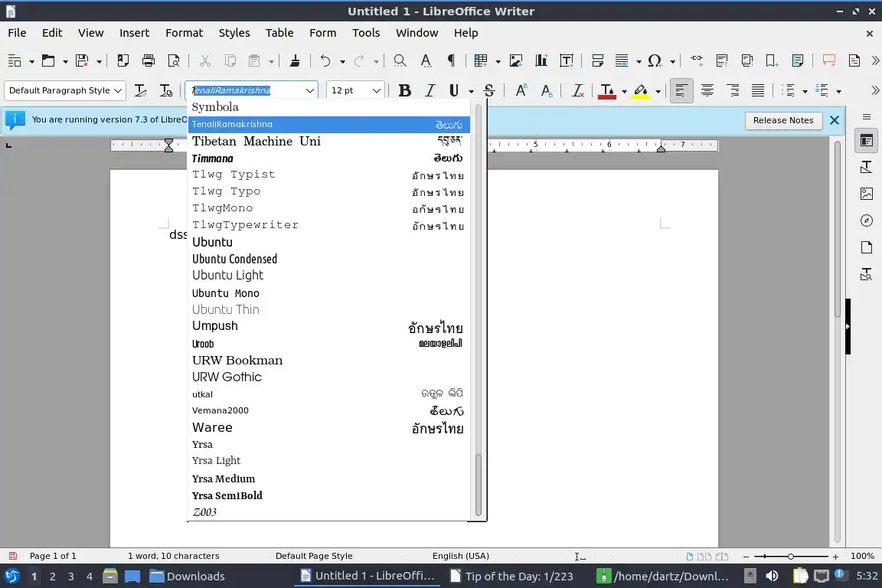
Task: Open Downloads folder in taskbar
Action: coord(188,577)
